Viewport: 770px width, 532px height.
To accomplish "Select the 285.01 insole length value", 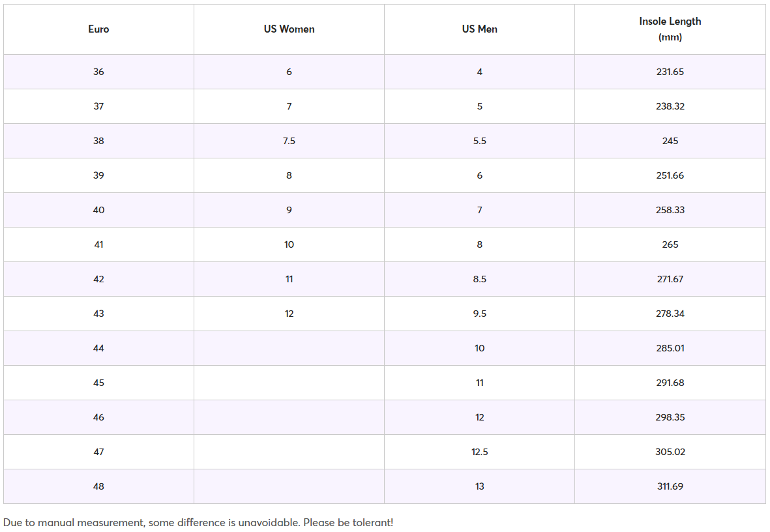I will click(x=670, y=348).
